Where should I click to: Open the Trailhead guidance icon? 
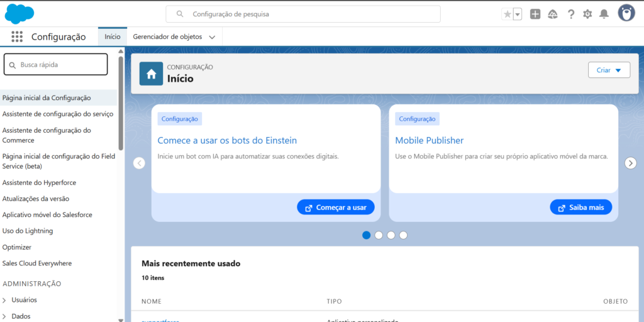coord(553,14)
